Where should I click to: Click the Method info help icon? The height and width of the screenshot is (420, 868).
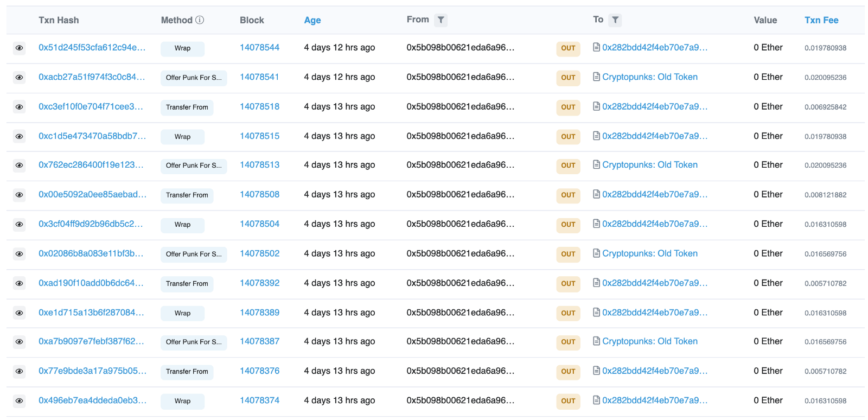tap(200, 20)
